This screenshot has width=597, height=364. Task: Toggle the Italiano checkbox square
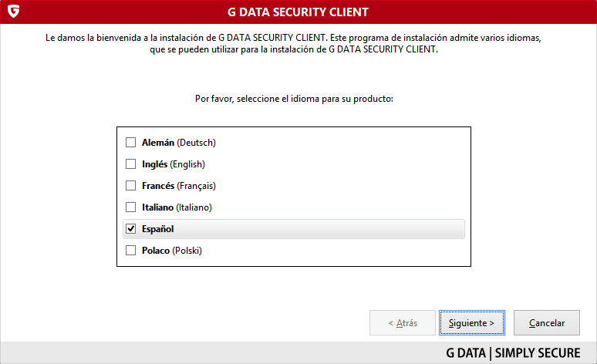130,207
